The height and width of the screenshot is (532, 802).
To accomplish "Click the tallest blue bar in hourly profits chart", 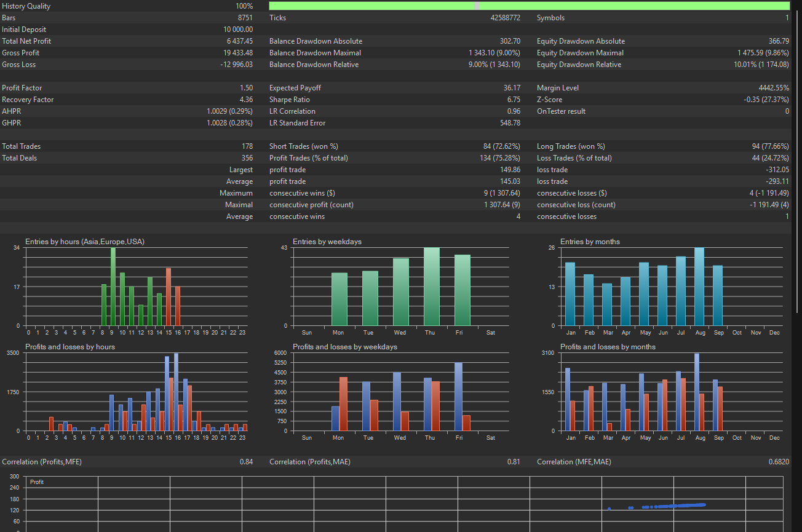I will click(176, 392).
